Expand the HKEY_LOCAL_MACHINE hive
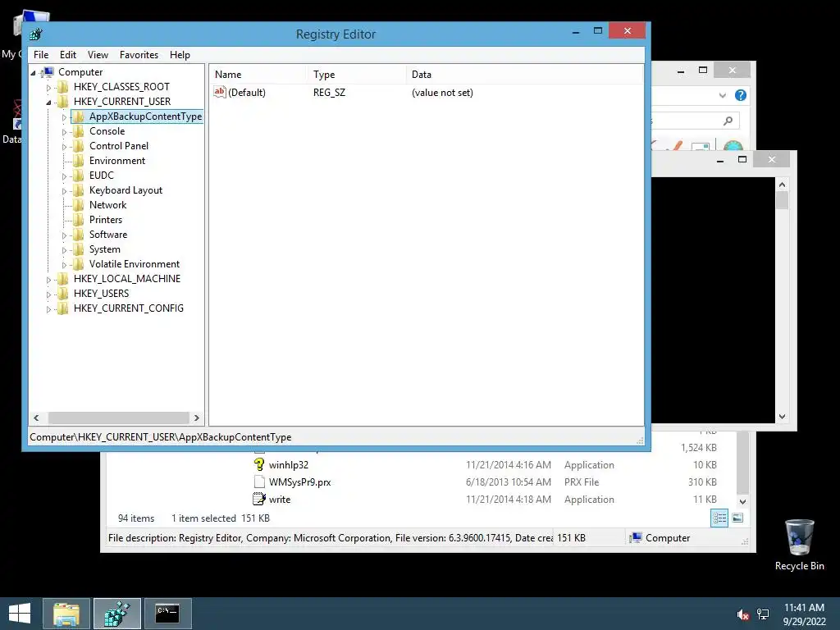The height and width of the screenshot is (630, 840). point(48,279)
